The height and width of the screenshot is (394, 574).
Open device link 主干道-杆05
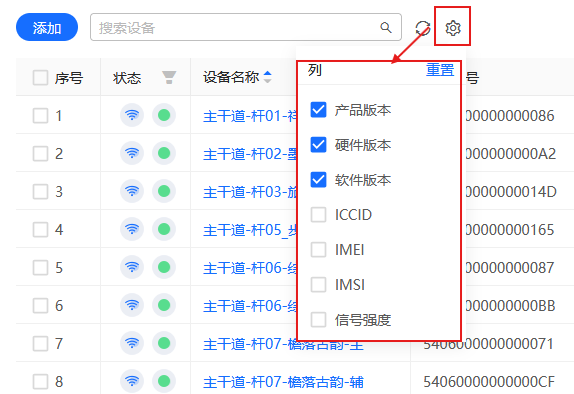pos(250,230)
